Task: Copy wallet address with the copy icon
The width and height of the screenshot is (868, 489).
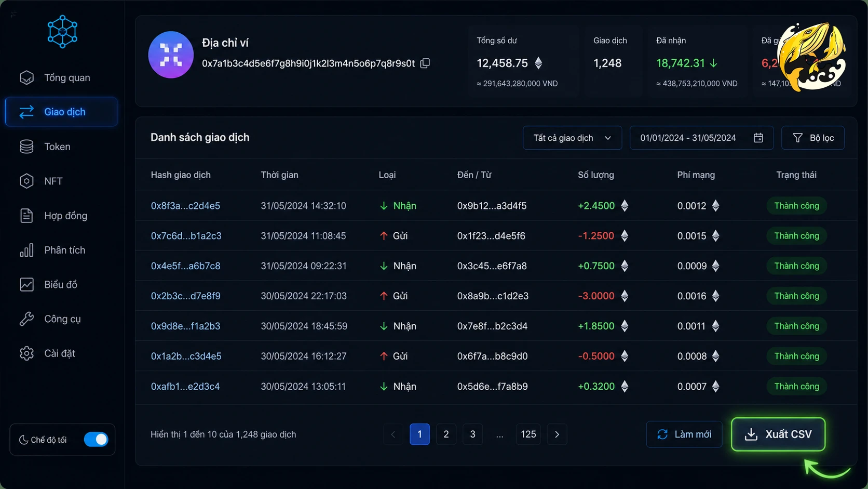Action: (425, 63)
